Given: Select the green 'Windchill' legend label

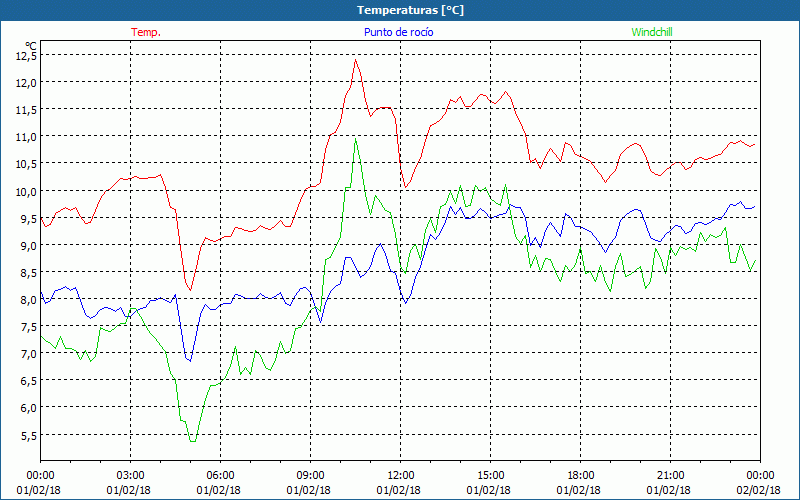Looking at the screenshot, I should pos(652,32).
